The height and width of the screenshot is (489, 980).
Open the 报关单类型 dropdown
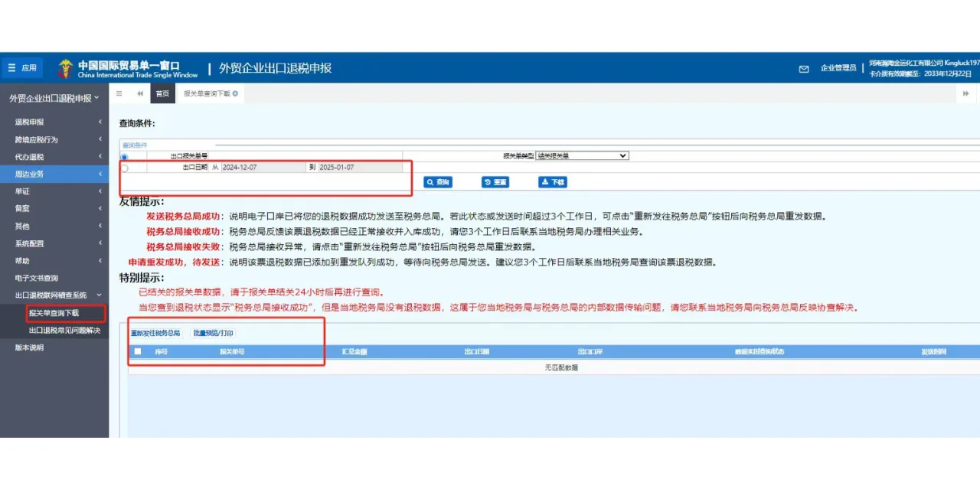[582, 155]
